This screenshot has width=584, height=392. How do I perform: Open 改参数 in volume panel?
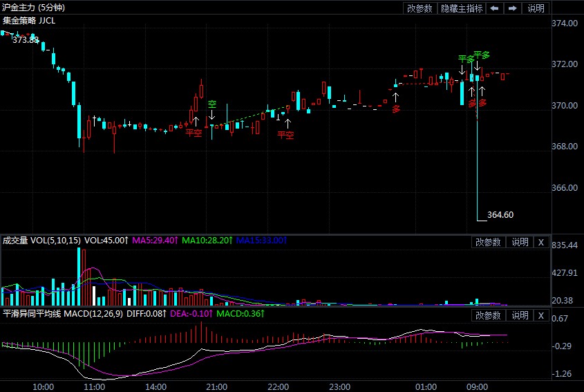(488, 242)
